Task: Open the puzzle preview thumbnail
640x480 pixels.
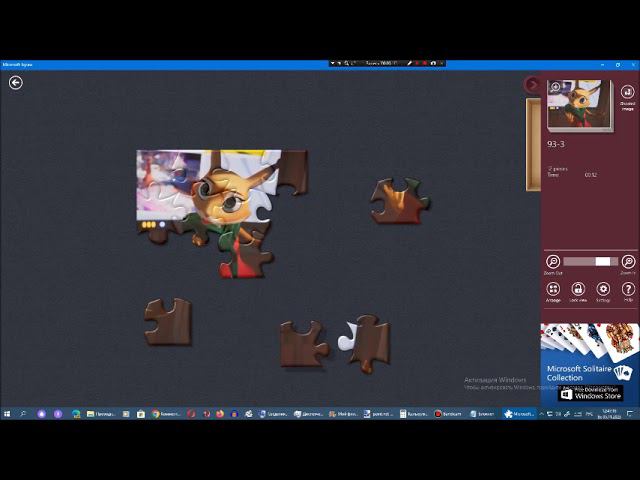Action: pos(580,104)
